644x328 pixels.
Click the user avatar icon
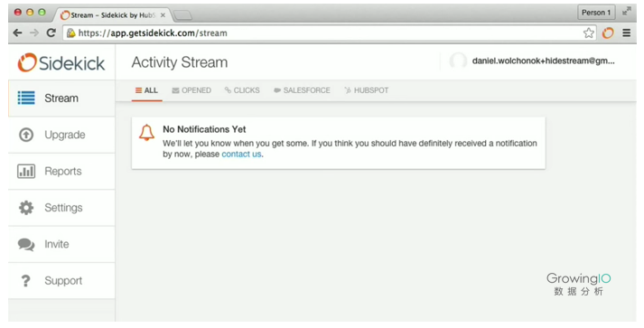tap(458, 61)
